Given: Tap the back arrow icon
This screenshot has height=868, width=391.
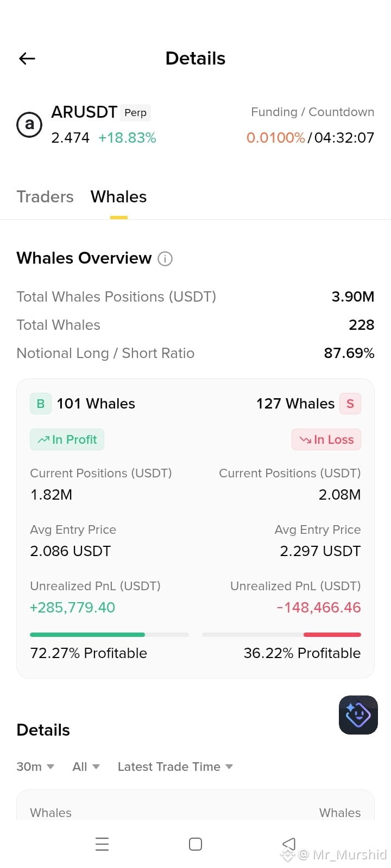Looking at the screenshot, I should click(27, 59).
